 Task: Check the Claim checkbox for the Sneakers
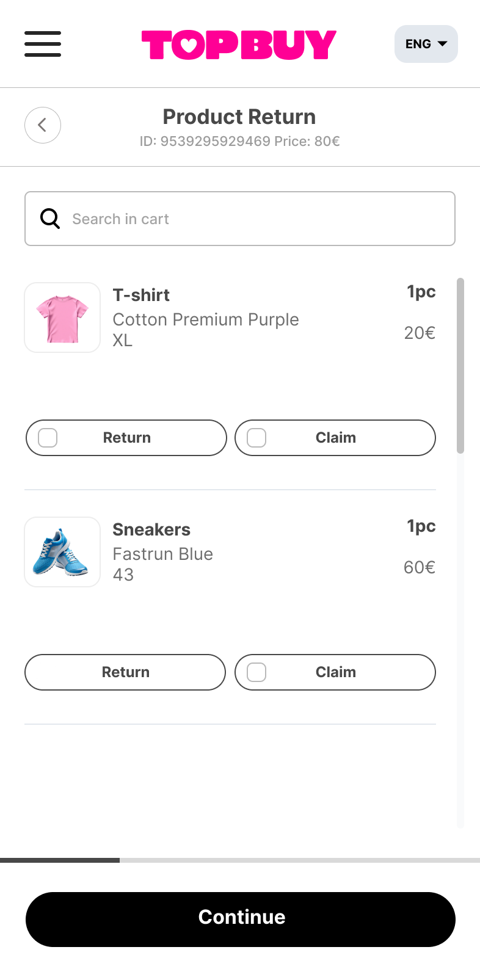256,672
